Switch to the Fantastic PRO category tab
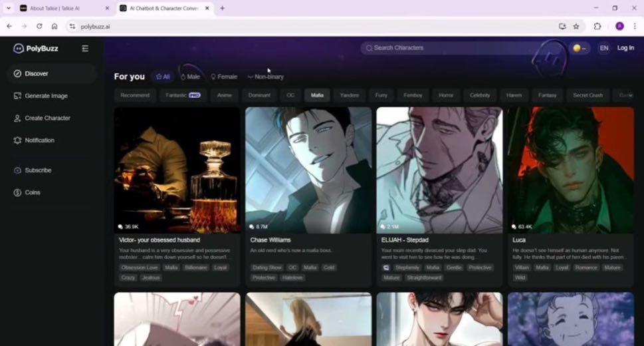This screenshot has height=346, width=644. click(183, 95)
